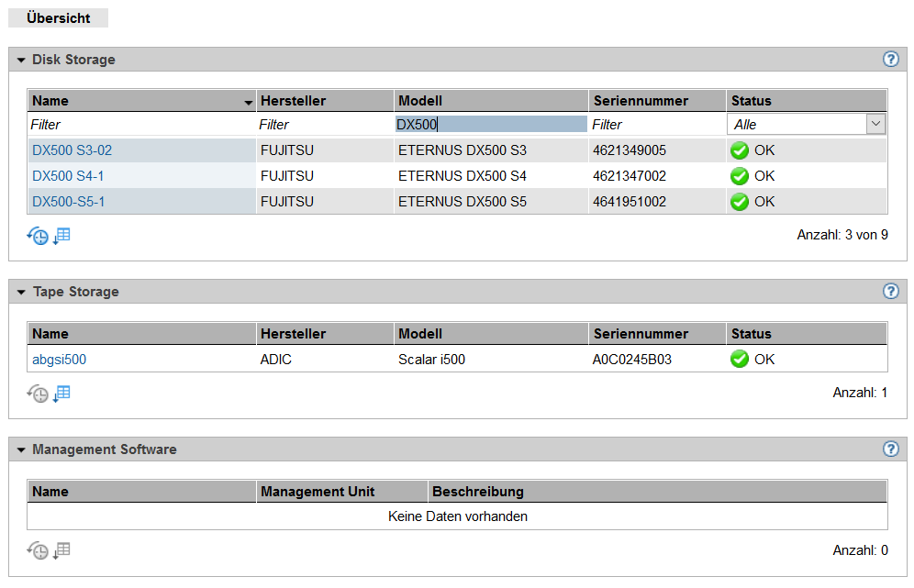Open DX500 S3-02 storage link
Screen dimensions: 914x588
pos(72,150)
